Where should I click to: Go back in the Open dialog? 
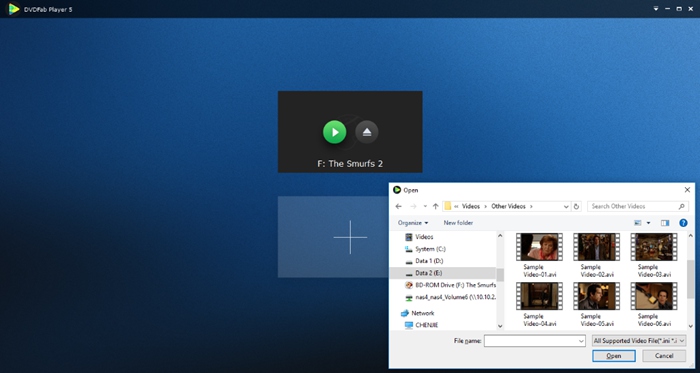coord(399,207)
